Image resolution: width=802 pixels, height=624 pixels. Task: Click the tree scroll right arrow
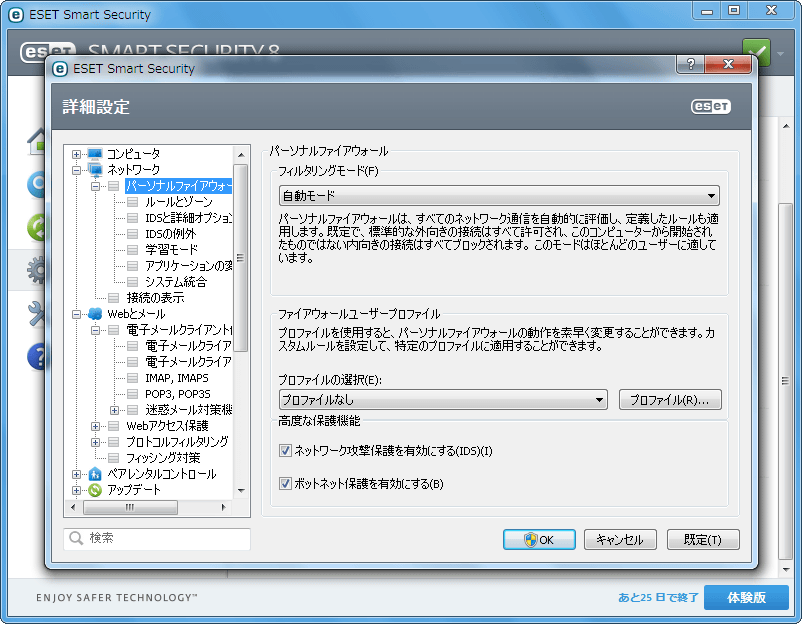[224, 507]
